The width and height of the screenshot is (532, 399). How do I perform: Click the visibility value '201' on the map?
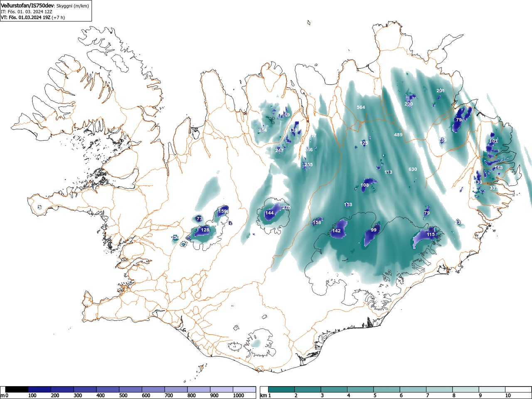441,91
